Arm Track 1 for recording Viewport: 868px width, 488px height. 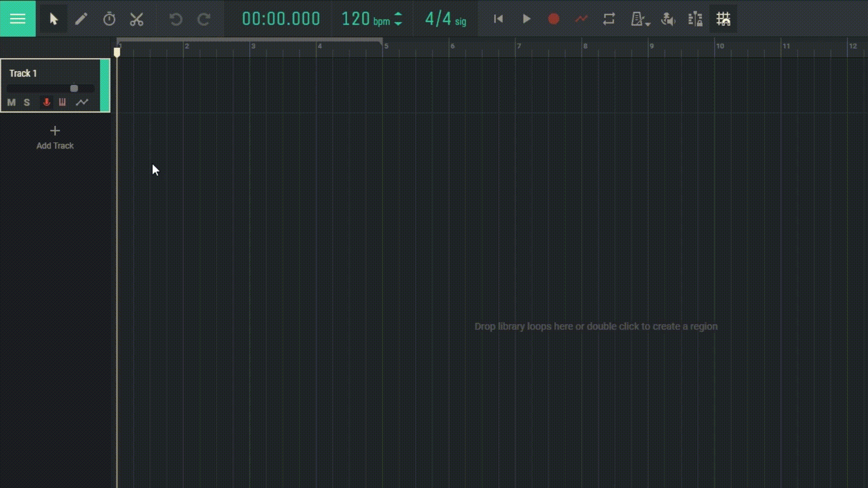click(46, 103)
